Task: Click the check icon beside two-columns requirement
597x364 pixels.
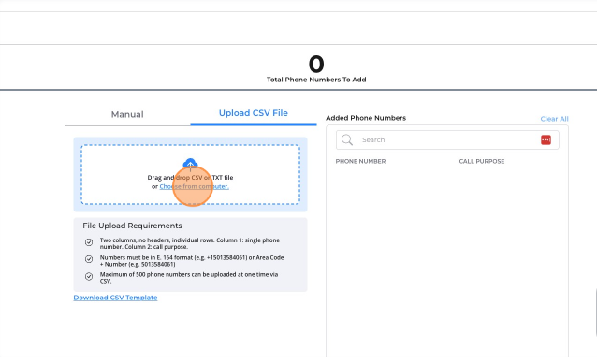Action: click(x=89, y=242)
